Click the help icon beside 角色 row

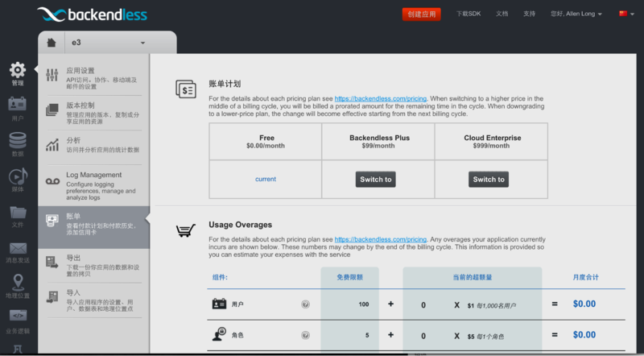305,335
